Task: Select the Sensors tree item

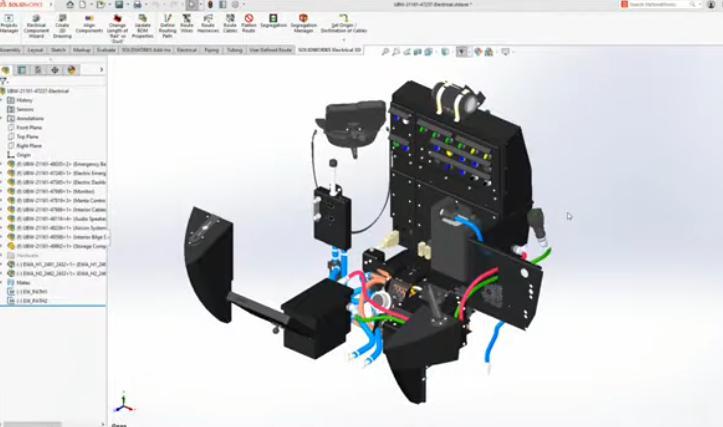Action: tap(25, 109)
